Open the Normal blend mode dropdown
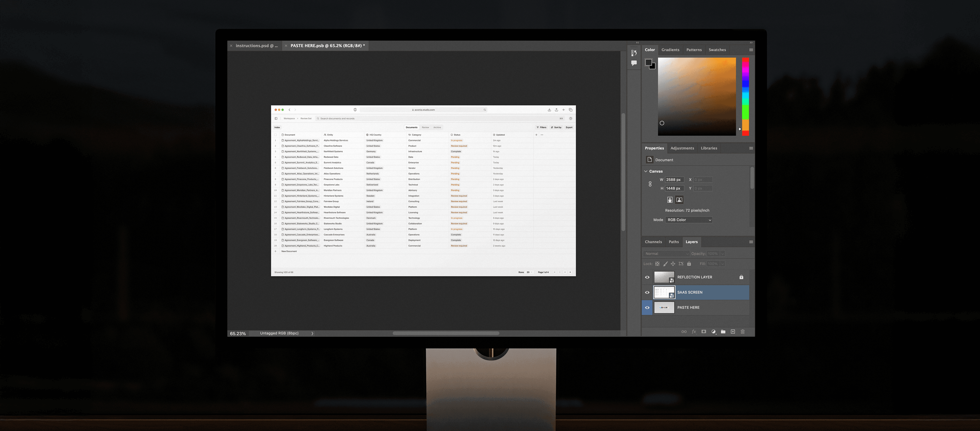Image resolution: width=980 pixels, height=431 pixels. pyautogui.click(x=666, y=254)
